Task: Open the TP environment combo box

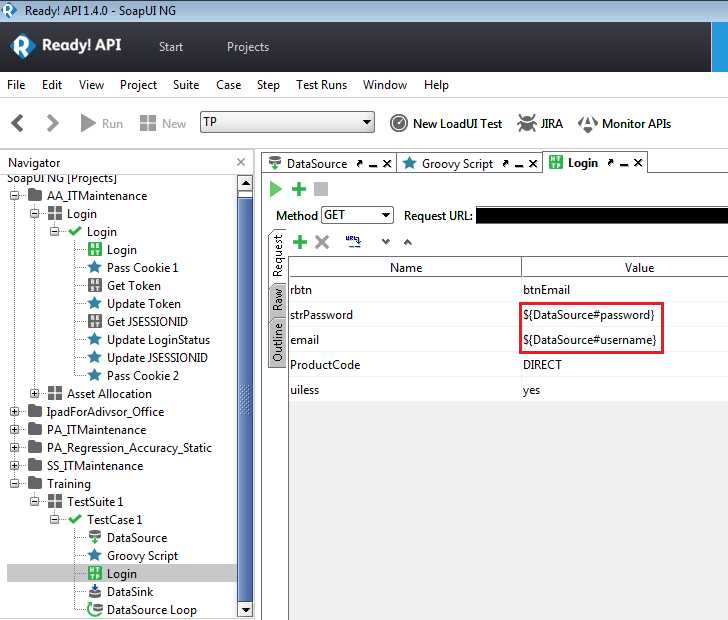Action: 287,122
